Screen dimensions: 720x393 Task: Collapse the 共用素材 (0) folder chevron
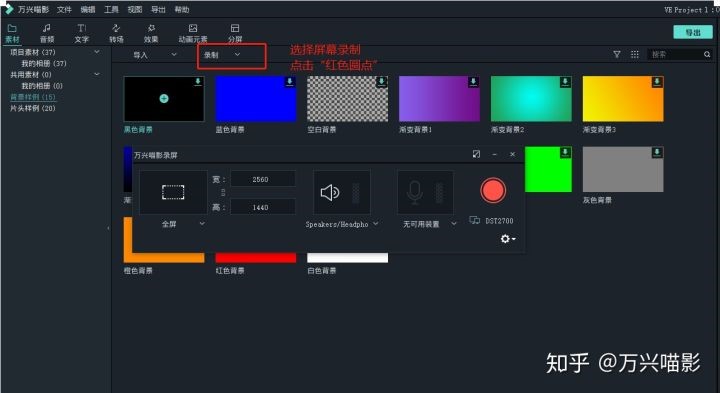[x=96, y=74]
